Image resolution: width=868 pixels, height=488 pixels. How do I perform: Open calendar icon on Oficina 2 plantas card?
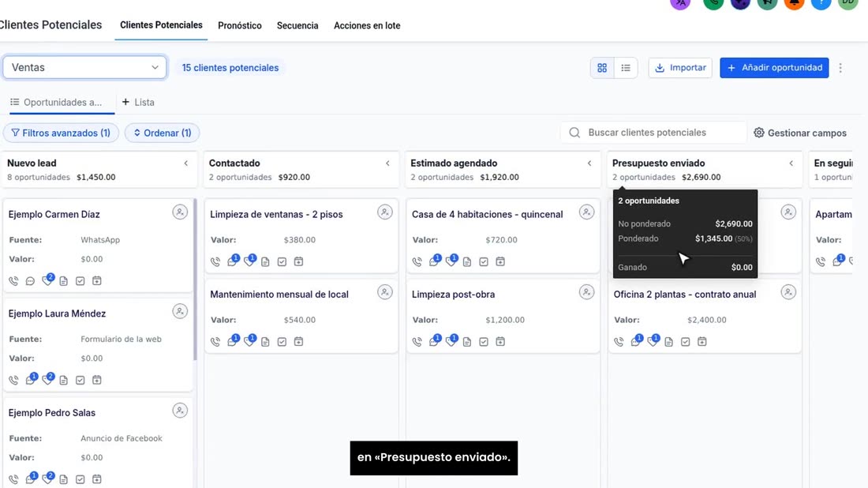[702, 341]
